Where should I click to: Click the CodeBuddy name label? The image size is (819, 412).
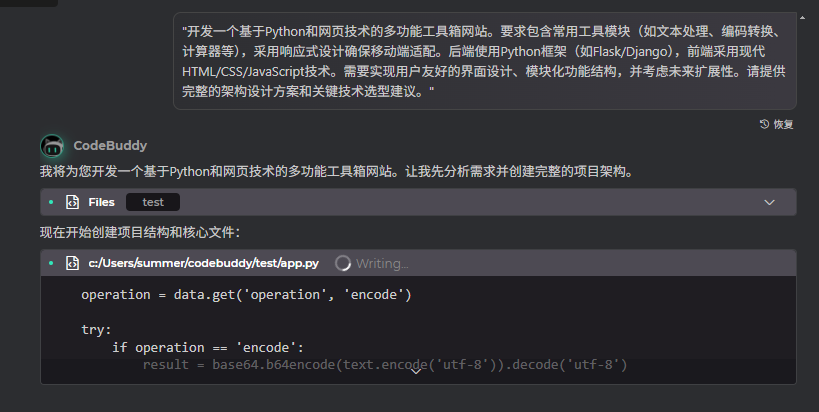click(108, 145)
